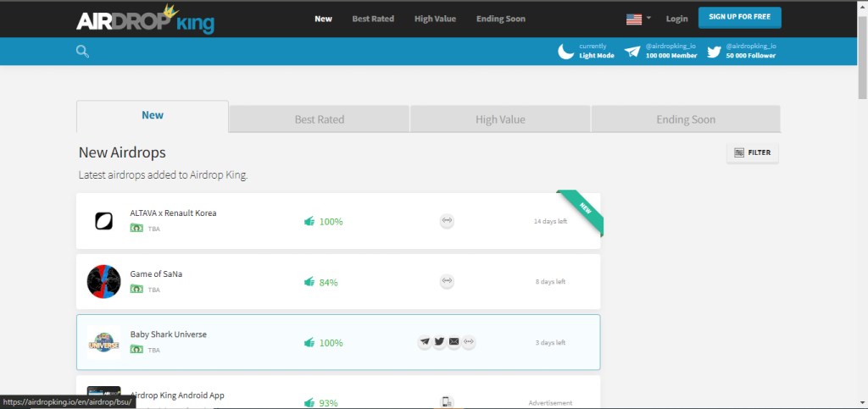868x409 pixels.
Task: Select New in the top navigation
Action: tap(323, 19)
